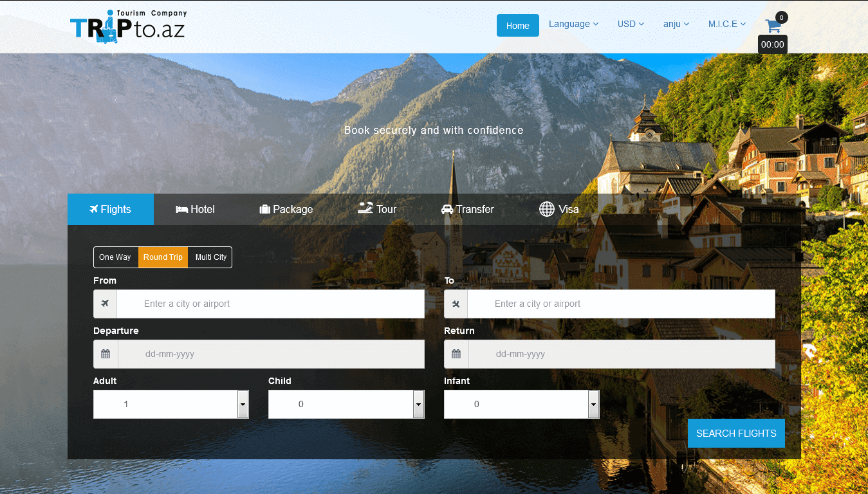Viewport: 868px width, 494px height.
Task: Click the landing plane icon in To field
Action: pos(456,304)
